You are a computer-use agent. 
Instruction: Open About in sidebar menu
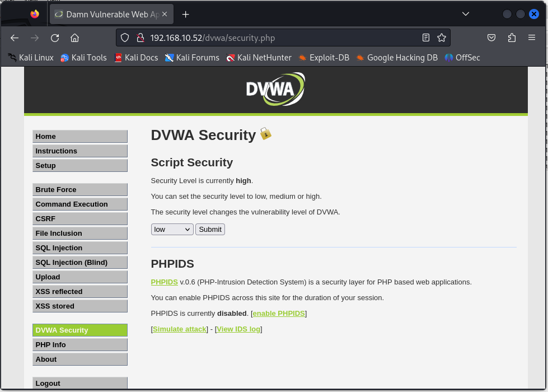point(80,359)
